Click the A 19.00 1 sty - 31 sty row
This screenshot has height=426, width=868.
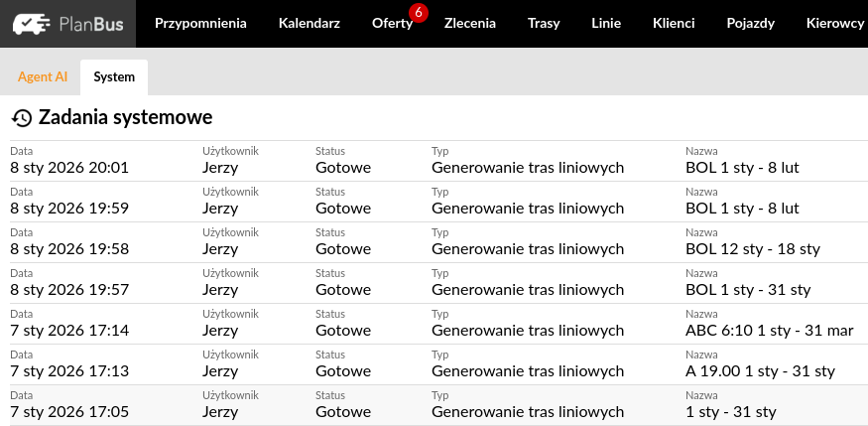click(x=759, y=371)
